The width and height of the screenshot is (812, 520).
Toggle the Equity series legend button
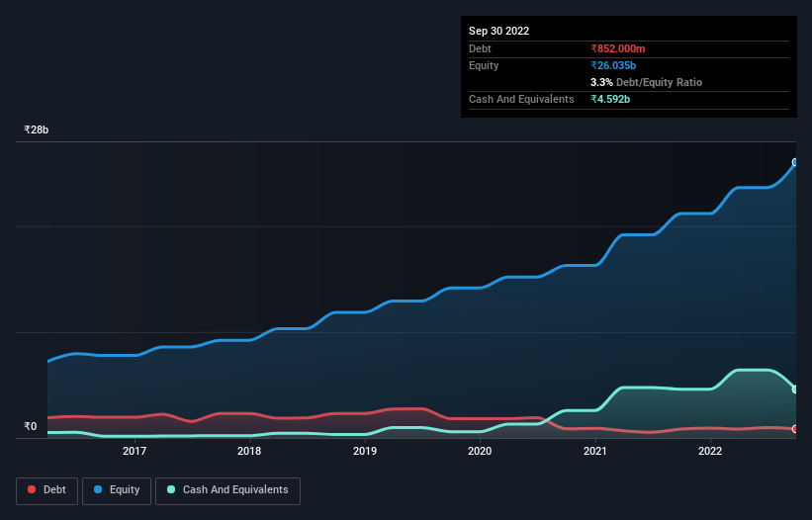coord(117,490)
